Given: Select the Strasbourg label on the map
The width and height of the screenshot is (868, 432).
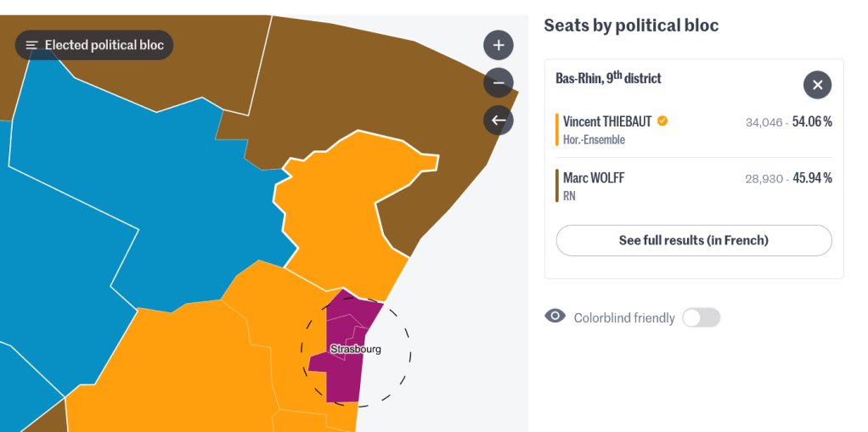Looking at the screenshot, I should click(x=355, y=350).
